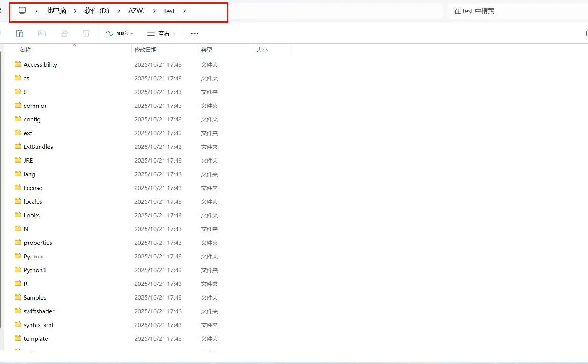Screen dimensions: 588x364
Task: Click the Rename icon in the toolbar
Action: coord(42,33)
